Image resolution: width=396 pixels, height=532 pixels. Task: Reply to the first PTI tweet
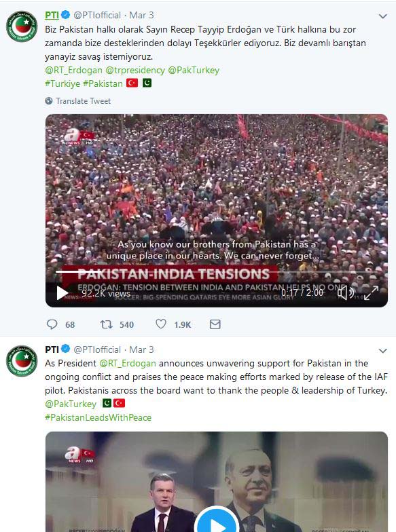point(52,324)
